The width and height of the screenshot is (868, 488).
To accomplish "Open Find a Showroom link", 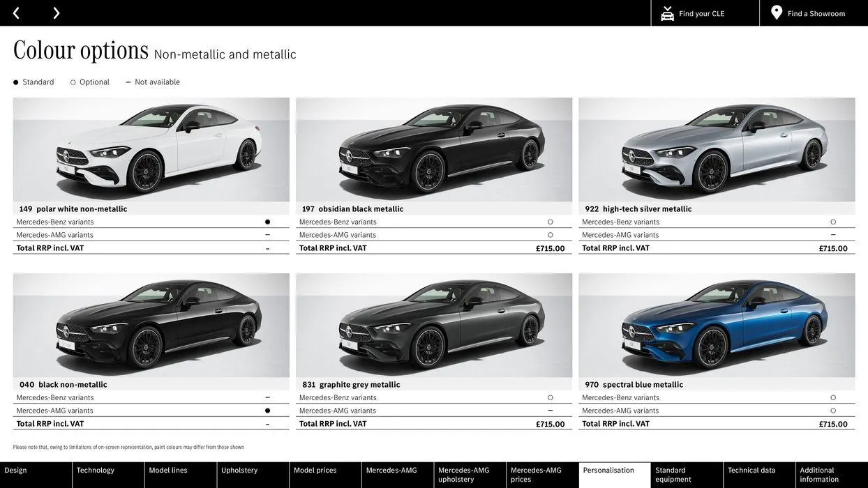I will [x=816, y=13].
